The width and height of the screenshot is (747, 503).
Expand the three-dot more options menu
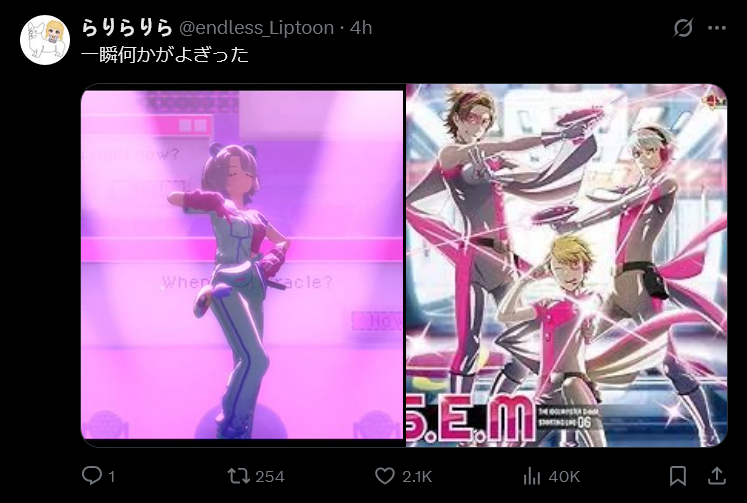(717, 28)
